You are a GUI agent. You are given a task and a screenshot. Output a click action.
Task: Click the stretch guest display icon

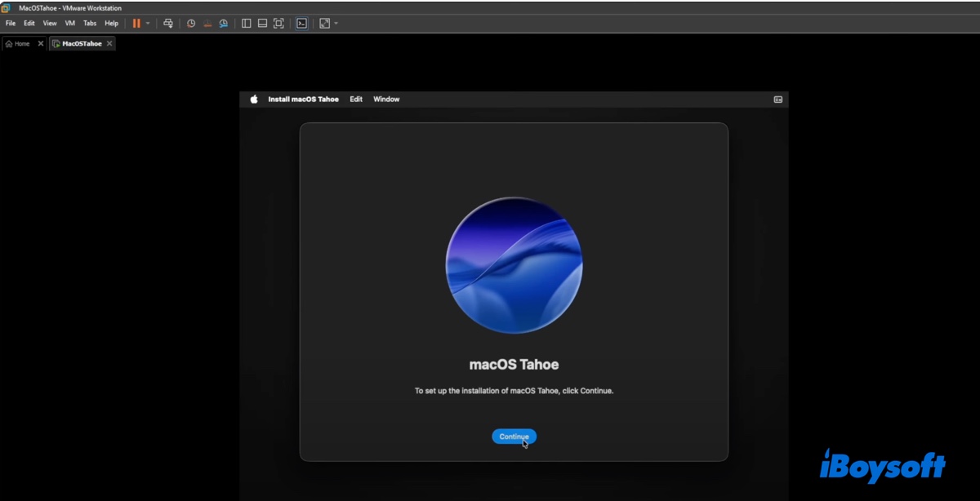(324, 24)
